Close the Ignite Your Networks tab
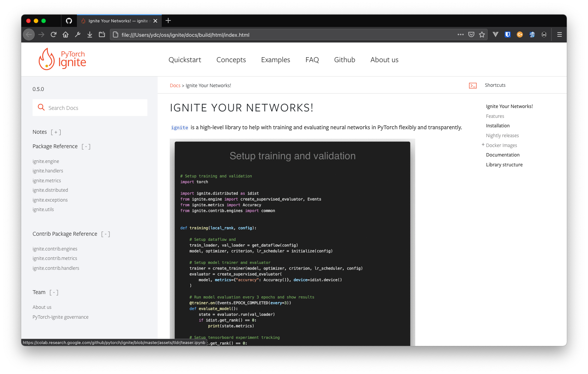Screen dimensions: 588x374 (155, 21)
